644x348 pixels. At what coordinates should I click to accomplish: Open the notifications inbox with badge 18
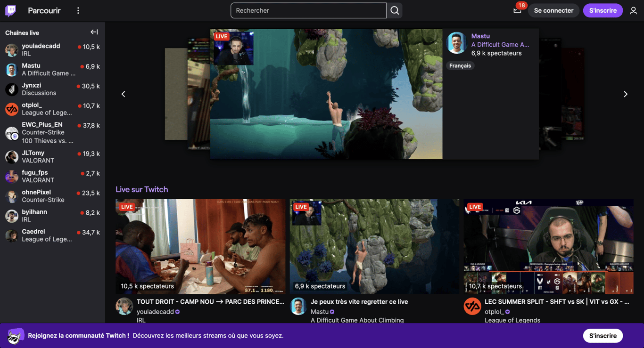pyautogui.click(x=517, y=10)
